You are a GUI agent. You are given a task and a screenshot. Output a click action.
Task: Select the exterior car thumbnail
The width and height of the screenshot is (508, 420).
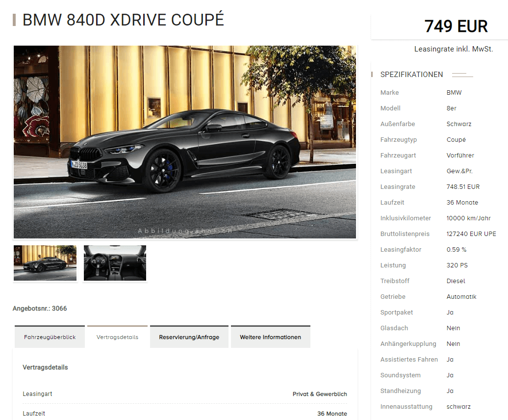coord(45,263)
